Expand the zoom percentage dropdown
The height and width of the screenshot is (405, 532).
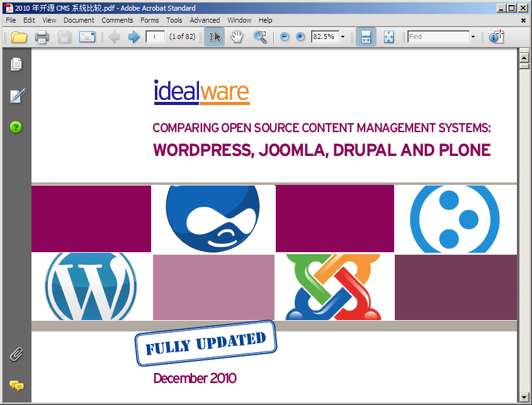pyautogui.click(x=343, y=37)
